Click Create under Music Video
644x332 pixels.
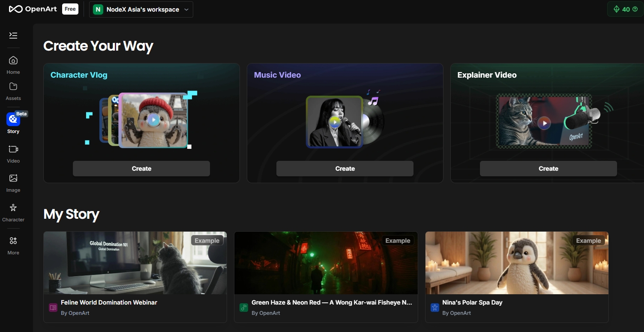345,169
